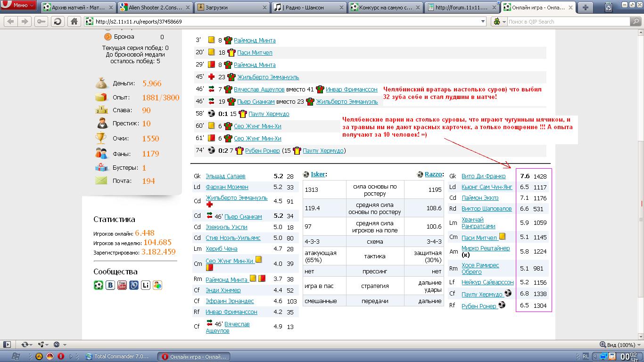
Task: Open the closed tabs trash icon
Action: pos(609,7)
